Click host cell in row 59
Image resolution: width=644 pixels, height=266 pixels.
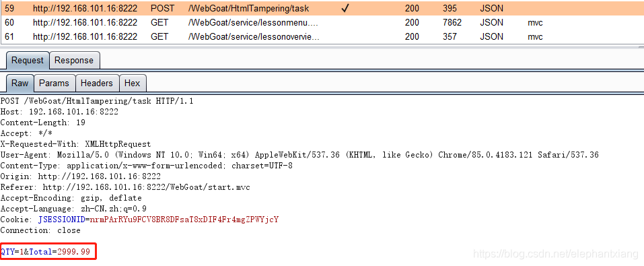pos(85,8)
